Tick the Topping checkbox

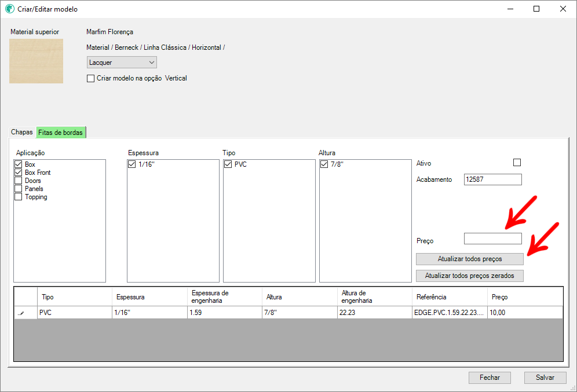point(19,197)
